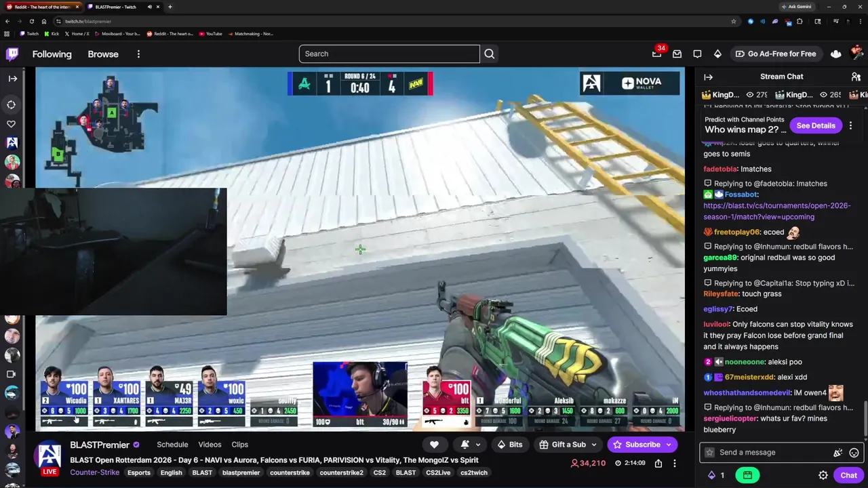Go to the Browse page
Image resolution: width=868 pixels, height=488 pixels.
[103, 54]
